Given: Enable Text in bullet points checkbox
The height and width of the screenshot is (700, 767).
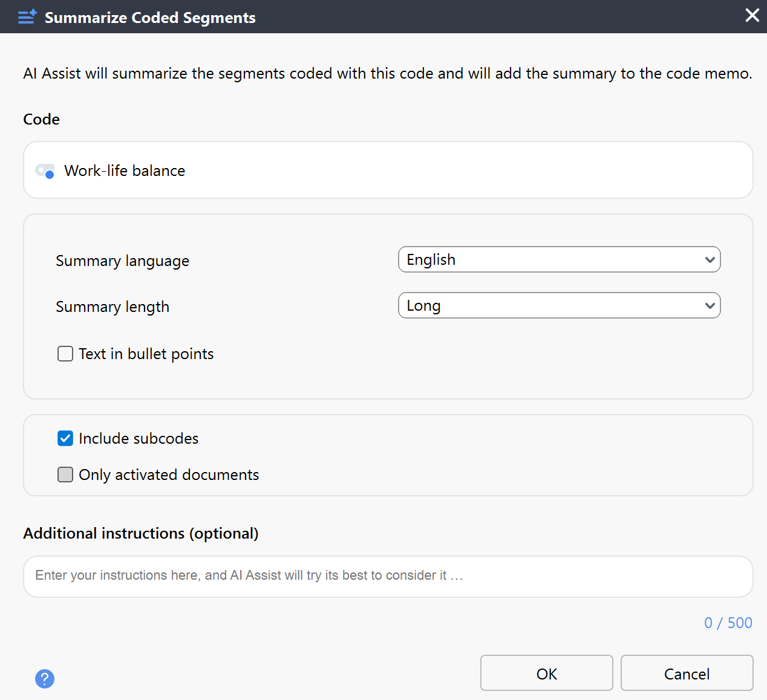Looking at the screenshot, I should [65, 354].
